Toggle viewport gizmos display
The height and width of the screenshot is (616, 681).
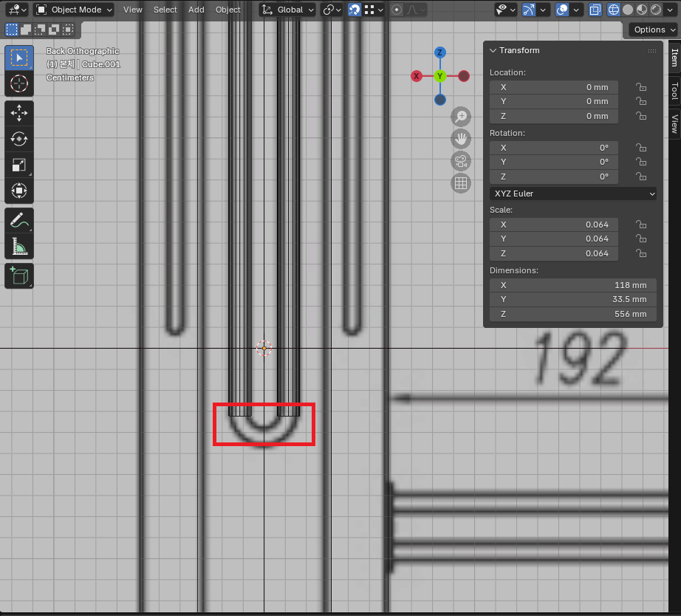(x=529, y=10)
